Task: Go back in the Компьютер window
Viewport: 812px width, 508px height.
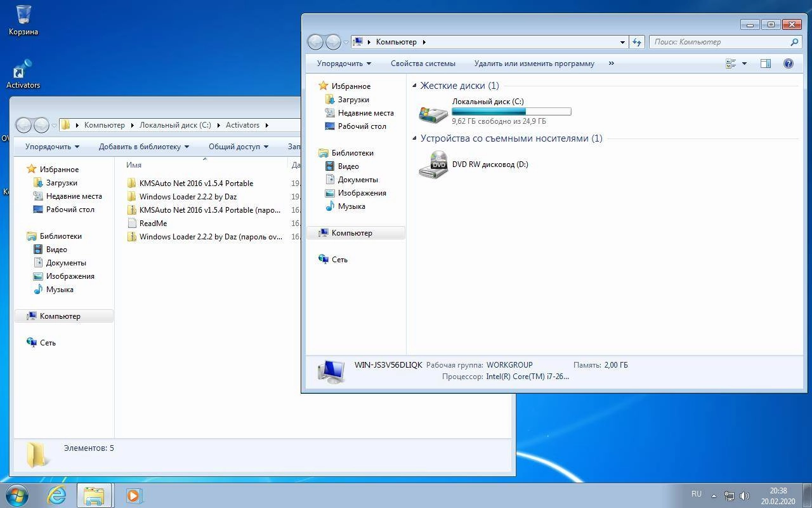Action: coord(315,42)
